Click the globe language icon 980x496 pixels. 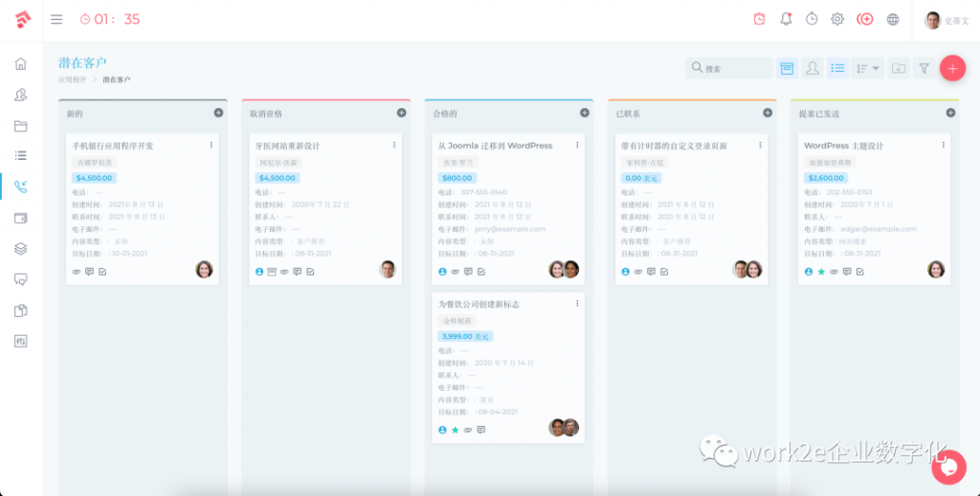coord(893,19)
